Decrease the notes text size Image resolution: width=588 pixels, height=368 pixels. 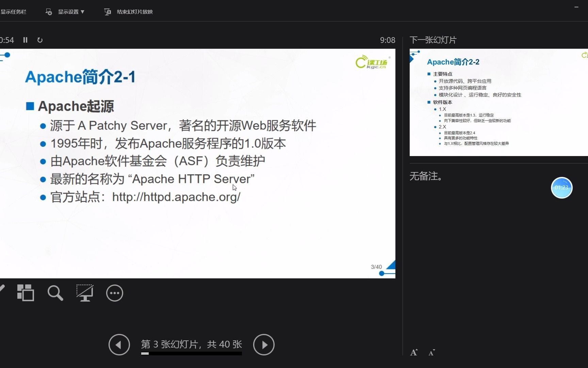coord(431,352)
